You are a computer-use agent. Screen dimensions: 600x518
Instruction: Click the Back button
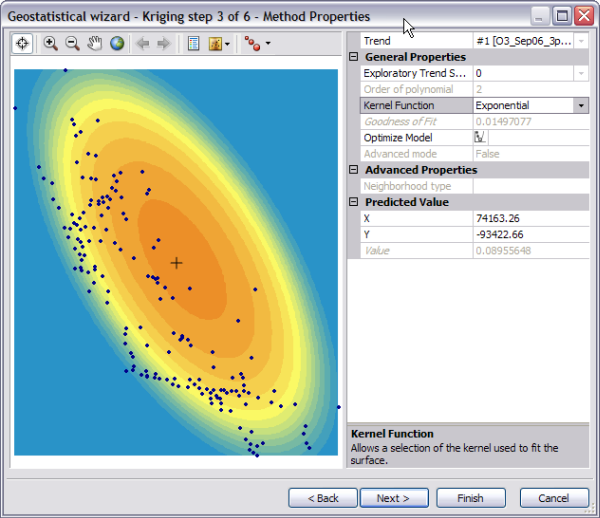point(323,498)
